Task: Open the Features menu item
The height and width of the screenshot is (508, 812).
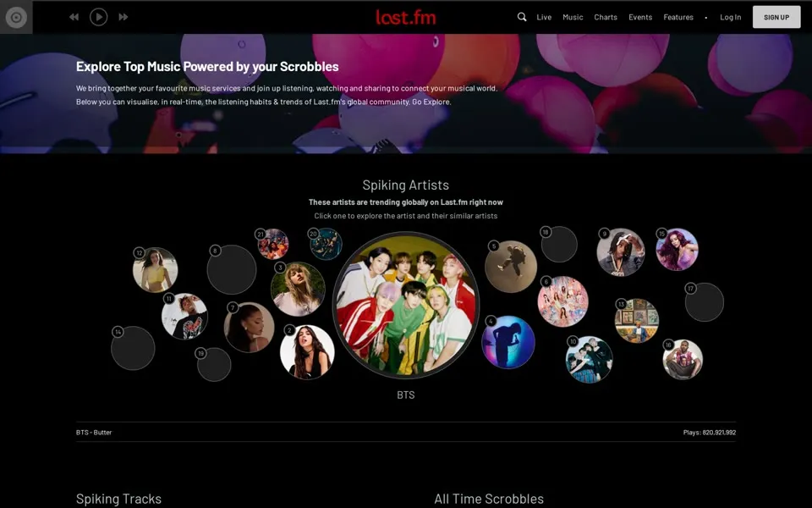Action: pos(678,17)
